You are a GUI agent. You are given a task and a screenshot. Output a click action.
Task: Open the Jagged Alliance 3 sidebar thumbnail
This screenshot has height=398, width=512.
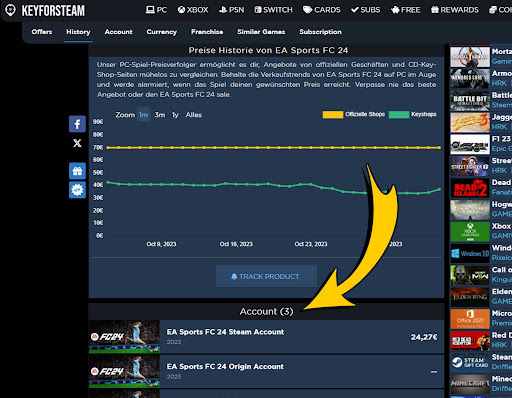(x=470, y=123)
